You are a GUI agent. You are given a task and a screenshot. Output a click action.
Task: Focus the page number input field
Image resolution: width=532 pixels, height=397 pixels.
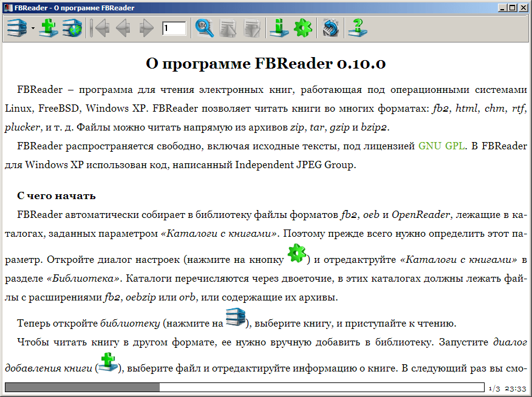(174, 28)
